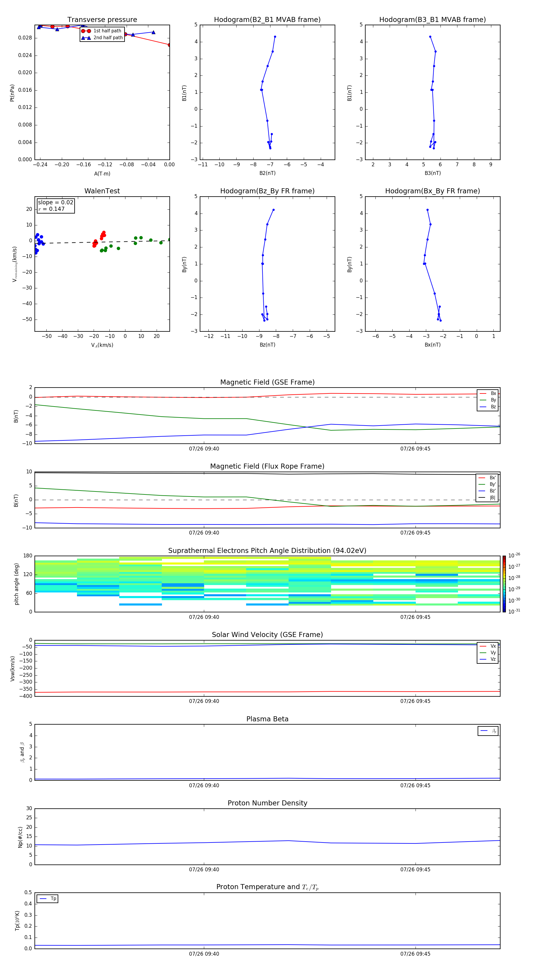Screen dimensions: 535x980
Task: Click the "Tp(10^6K)" y-axis label
Action: [18, 921]
